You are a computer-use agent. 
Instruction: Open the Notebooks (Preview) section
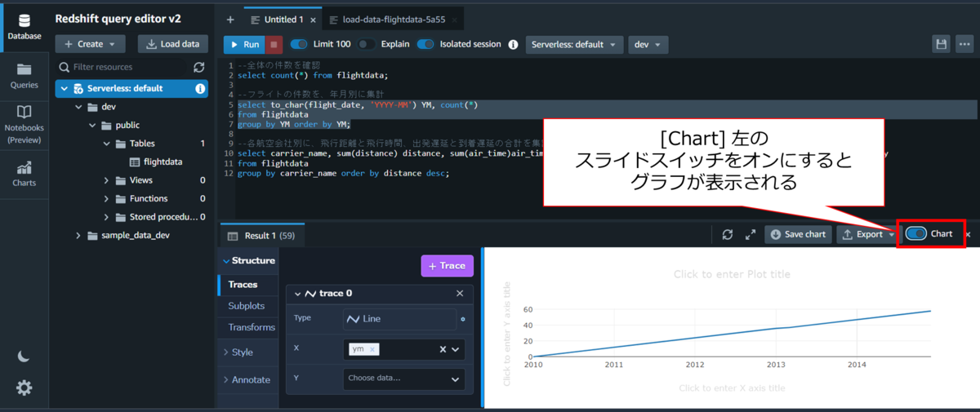[24, 125]
